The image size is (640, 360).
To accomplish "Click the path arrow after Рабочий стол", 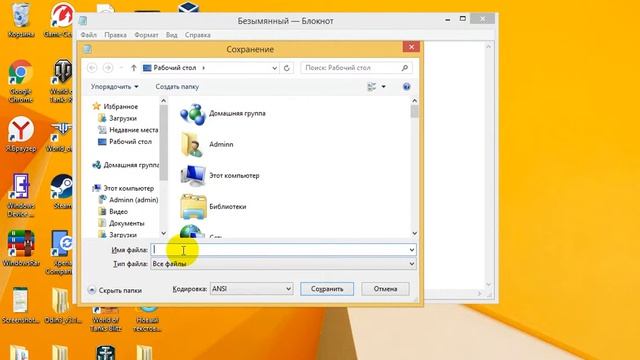I will click(204, 68).
